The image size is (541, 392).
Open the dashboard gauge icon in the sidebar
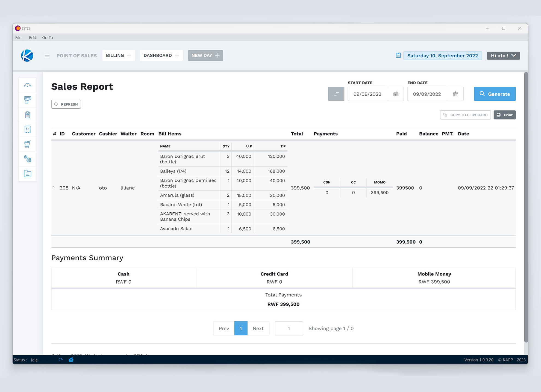click(x=27, y=85)
